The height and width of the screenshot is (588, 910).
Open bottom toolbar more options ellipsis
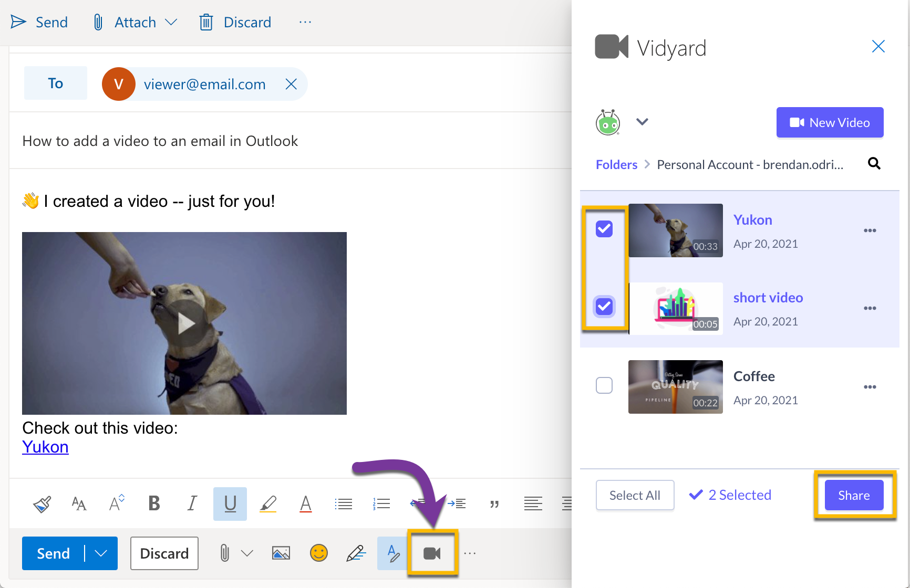click(470, 553)
